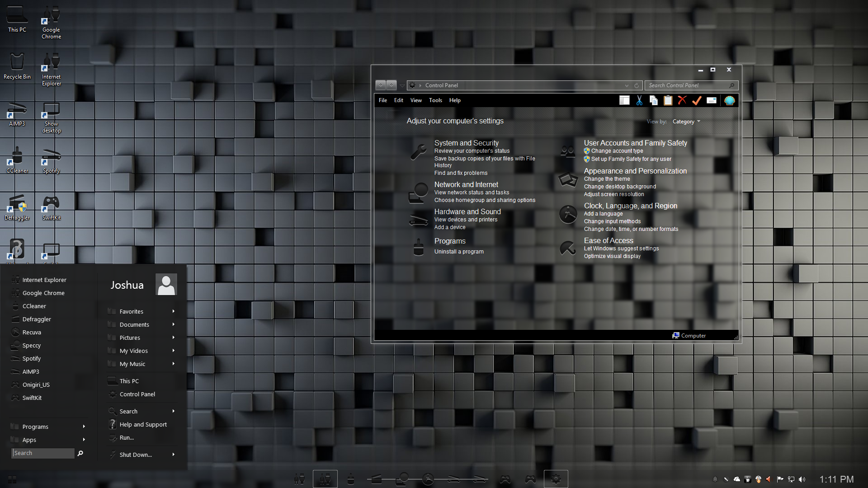Click the orange checkmark Properties icon
This screenshot has width=868, height=488.
(697, 100)
